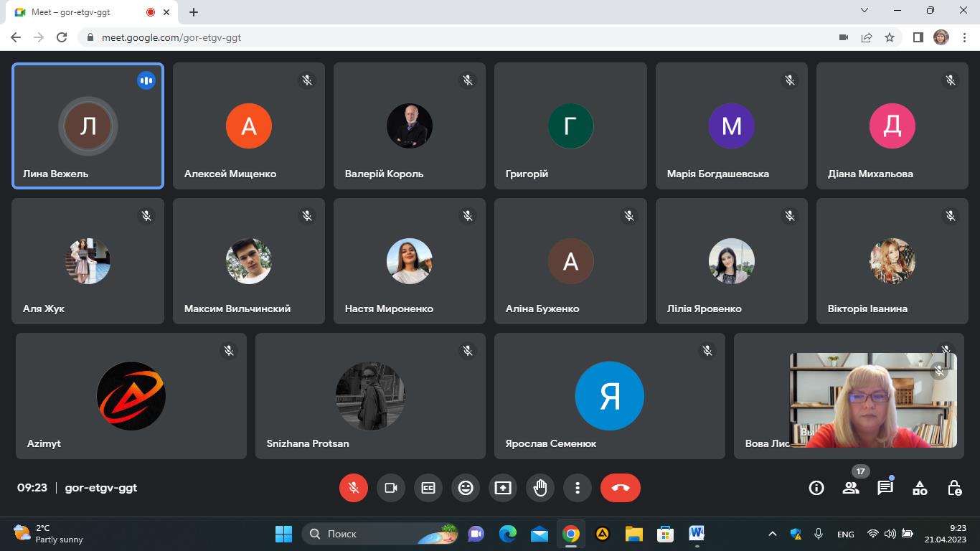Toggle the camera button
The width and height of the screenshot is (980, 551).
pos(391,488)
